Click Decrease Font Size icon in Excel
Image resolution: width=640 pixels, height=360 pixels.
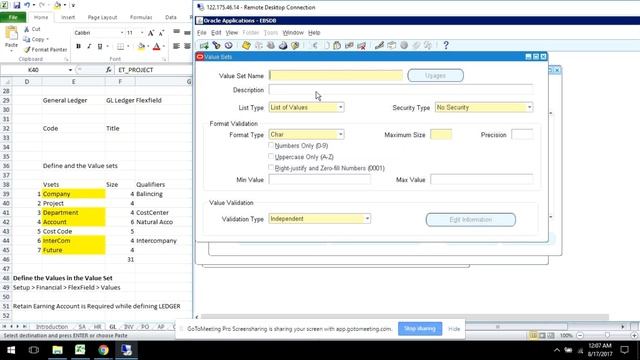pos(161,33)
